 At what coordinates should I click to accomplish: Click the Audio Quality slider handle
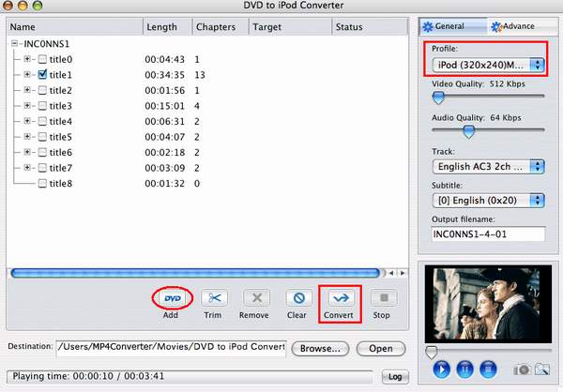pos(468,131)
